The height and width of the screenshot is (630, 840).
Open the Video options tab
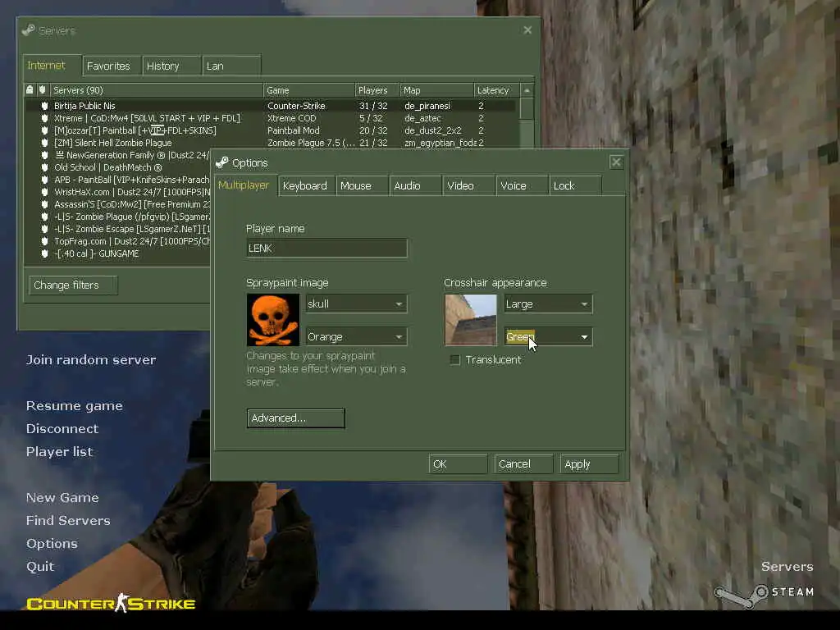(468, 185)
